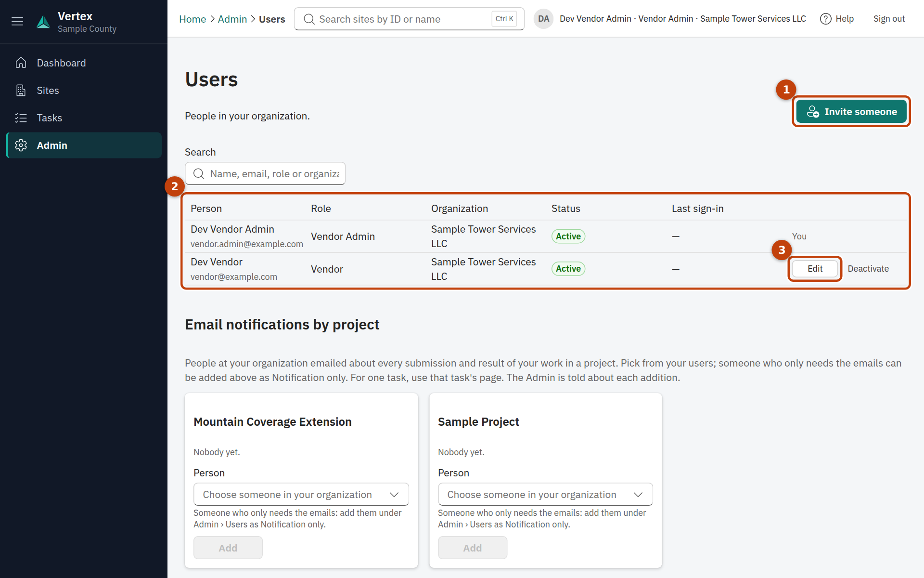The image size is (924, 578).
Task: Go to Admin breadcrumb link
Action: pos(232,19)
